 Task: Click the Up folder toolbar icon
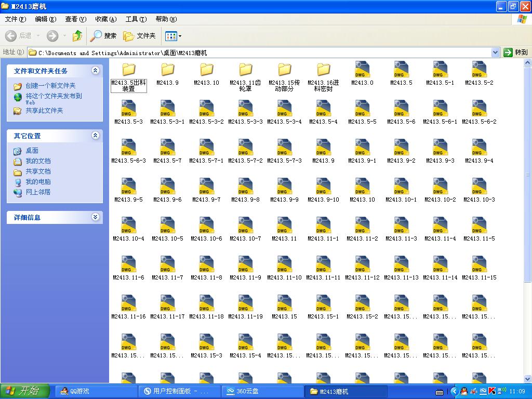pos(77,36)
